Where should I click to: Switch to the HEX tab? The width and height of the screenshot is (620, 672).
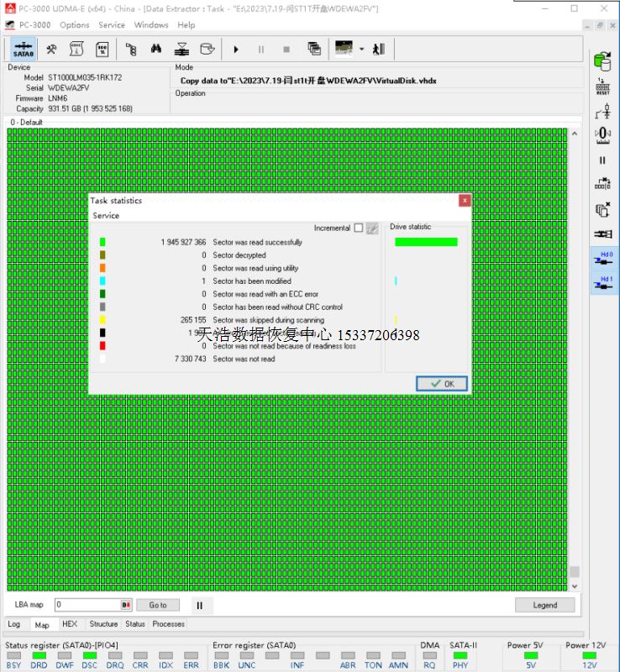point(70,624)
